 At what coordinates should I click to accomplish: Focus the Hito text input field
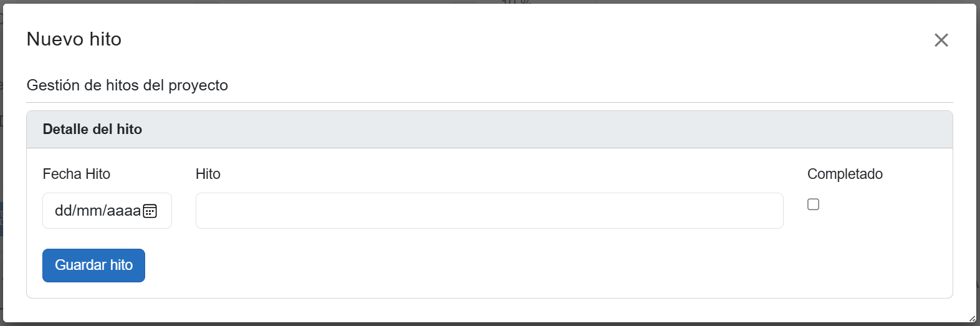pos(489,211)
